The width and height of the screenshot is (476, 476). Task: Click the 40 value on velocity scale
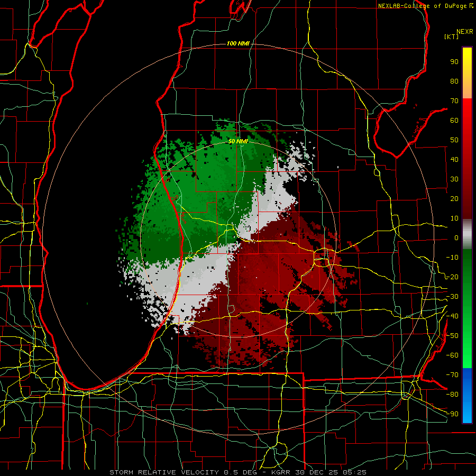point(454,159)
